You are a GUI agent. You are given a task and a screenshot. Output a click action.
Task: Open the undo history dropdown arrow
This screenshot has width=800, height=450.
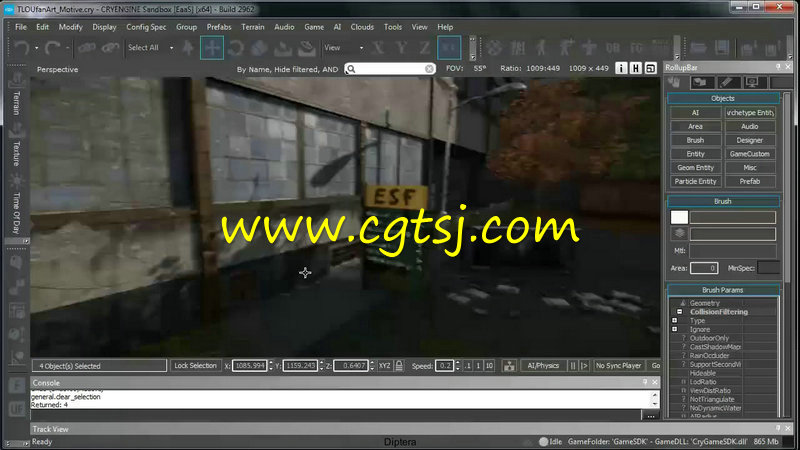[37, 48]
